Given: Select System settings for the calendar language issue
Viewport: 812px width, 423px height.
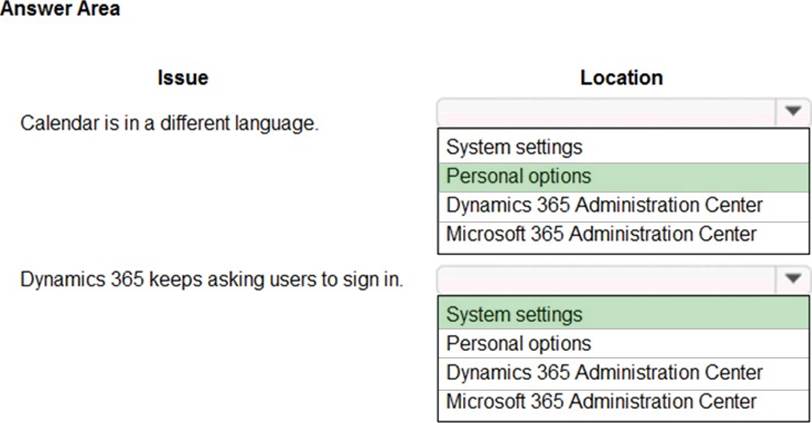Looking at the screenshot, I should pyautogui.click(x=514, y=147).
